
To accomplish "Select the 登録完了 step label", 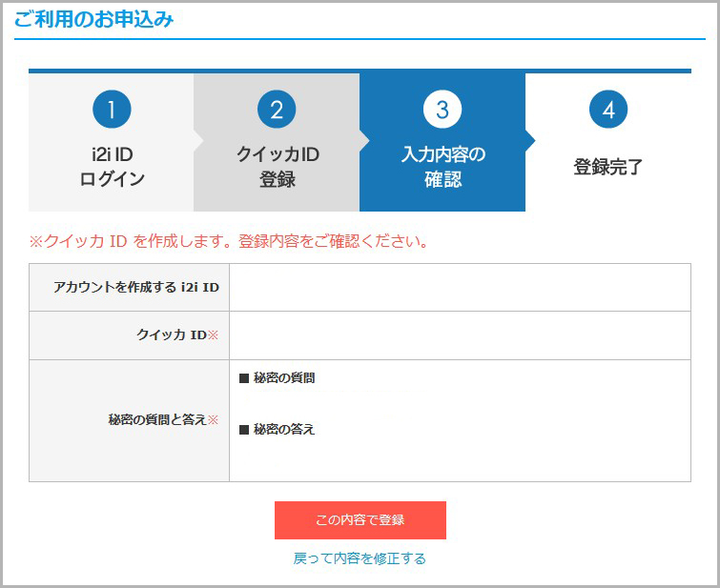I will tap(607, 168).
